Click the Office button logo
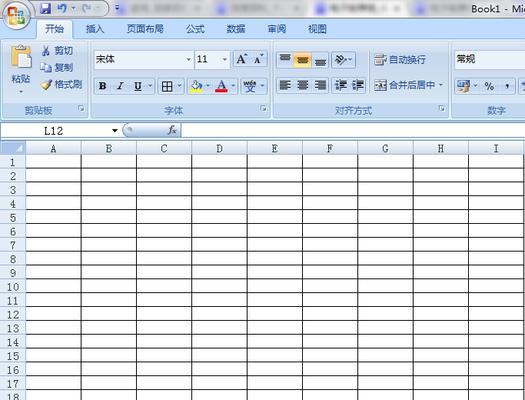 coord(16,15)
